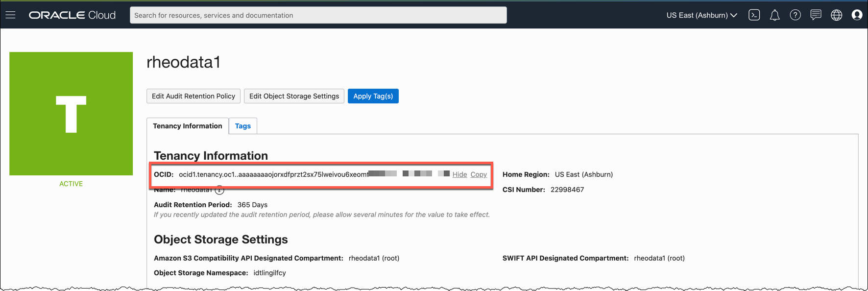The image size is (868, 291).
Task: Copy the tenancy OCID
Action: (479, 174)
